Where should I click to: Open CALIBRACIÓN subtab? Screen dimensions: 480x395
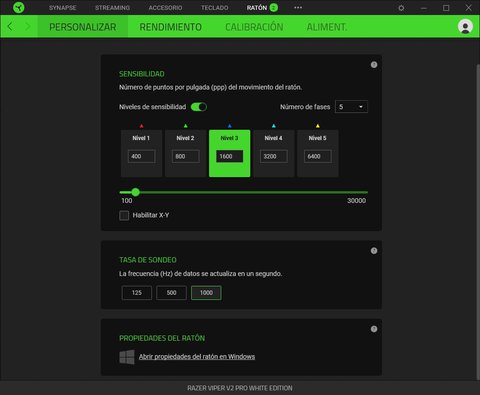coord(254,27)
